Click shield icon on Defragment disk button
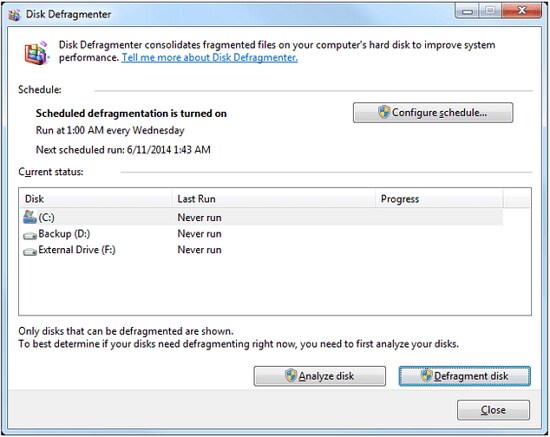The image size is (550, 437). [427, 376]
